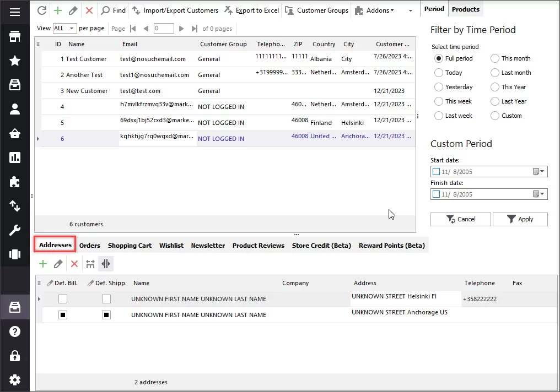Screen dimensions: 560x392
Task: Switch to the Products tab
Action: 466,9
